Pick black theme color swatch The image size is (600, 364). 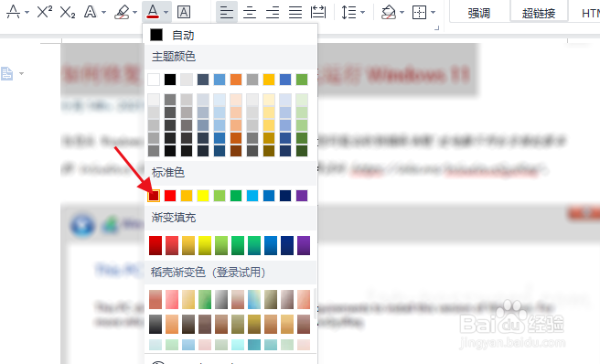(x=170, y=80)
